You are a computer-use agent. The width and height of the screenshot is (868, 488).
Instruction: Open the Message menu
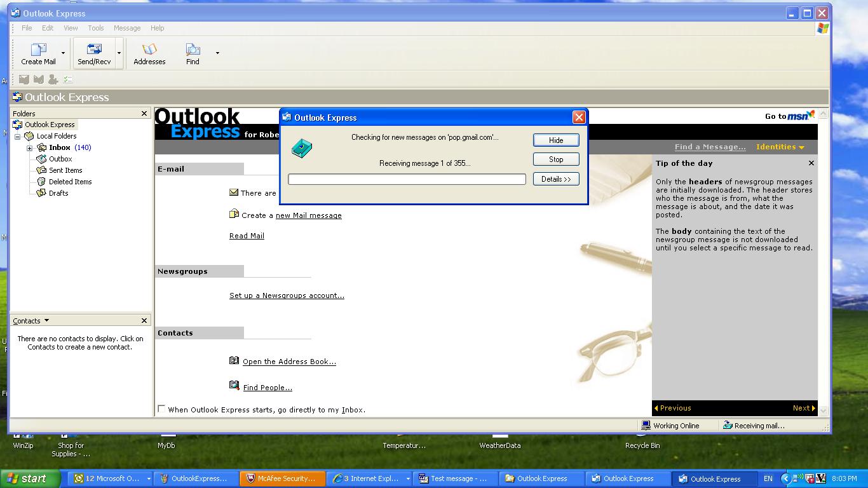pyautogui.click(x=127, y=28)
